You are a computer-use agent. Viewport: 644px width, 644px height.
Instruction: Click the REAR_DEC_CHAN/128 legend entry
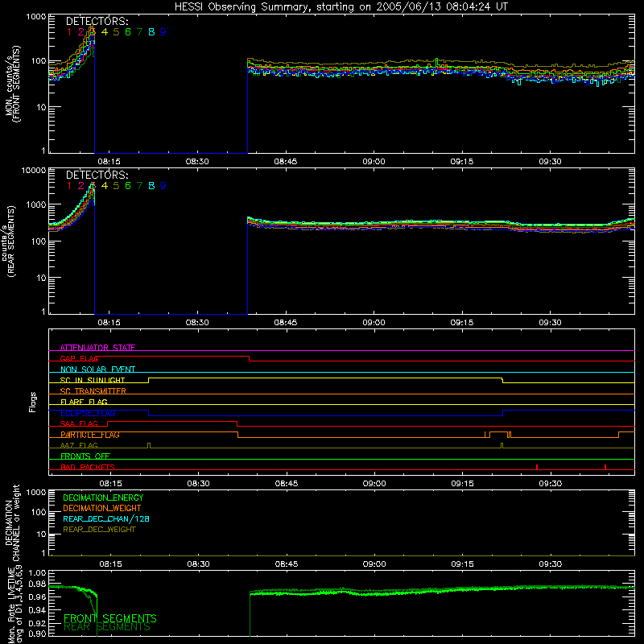106,518
